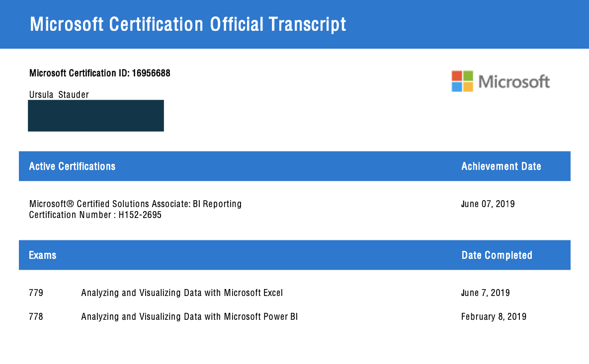Click the Active Certifications section header
Viewport: 589px width, 364px height.
(72, 166)
